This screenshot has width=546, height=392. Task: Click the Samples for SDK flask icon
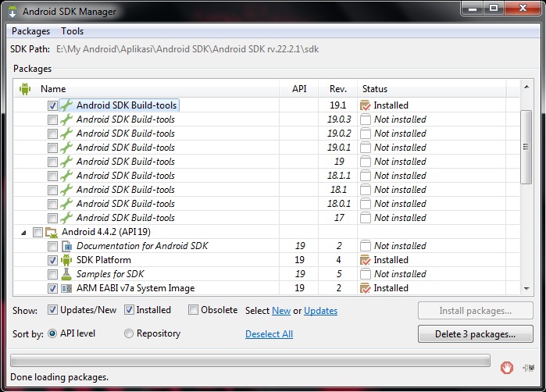click(x=66, y=274)
